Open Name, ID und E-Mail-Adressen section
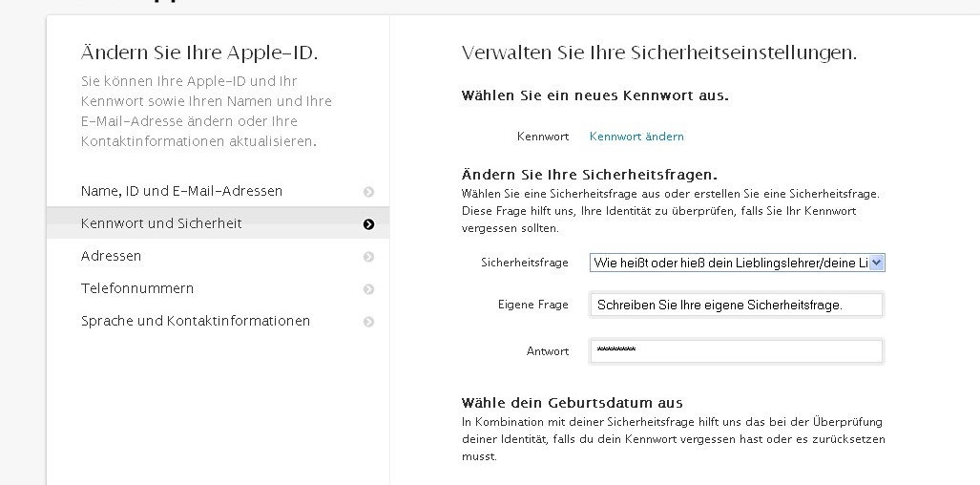 181,191
